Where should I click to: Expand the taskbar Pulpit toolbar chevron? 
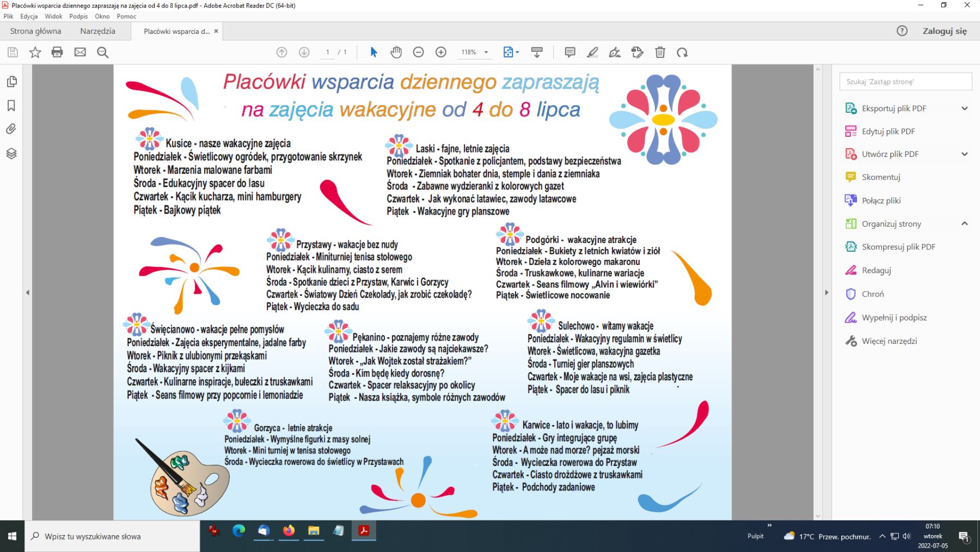pos(769,525)
